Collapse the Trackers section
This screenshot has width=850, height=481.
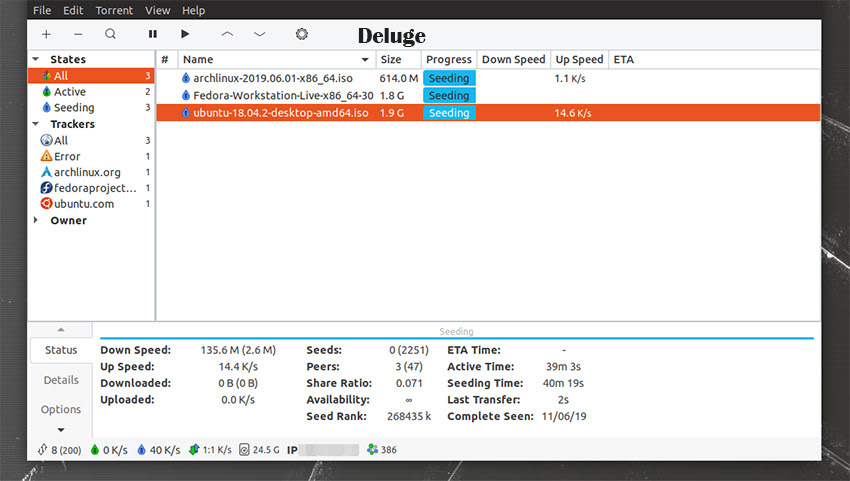click(36, 124)
